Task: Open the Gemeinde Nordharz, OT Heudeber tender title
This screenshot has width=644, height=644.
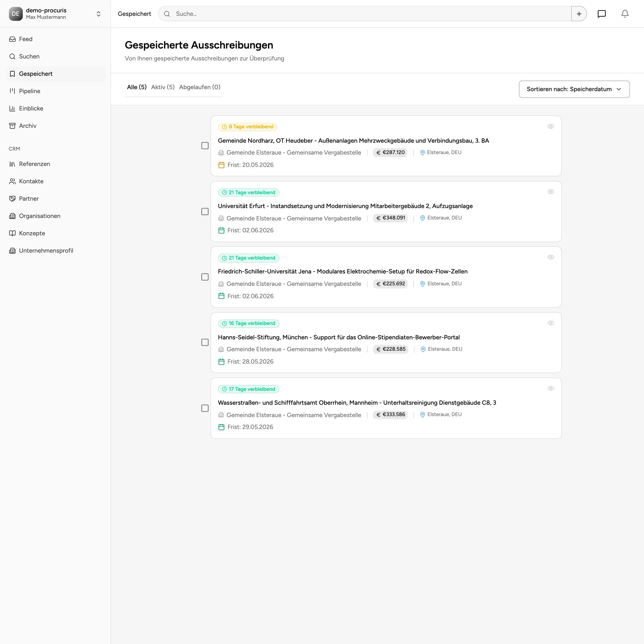Action: pyautogui.click(x=353, y=141)
